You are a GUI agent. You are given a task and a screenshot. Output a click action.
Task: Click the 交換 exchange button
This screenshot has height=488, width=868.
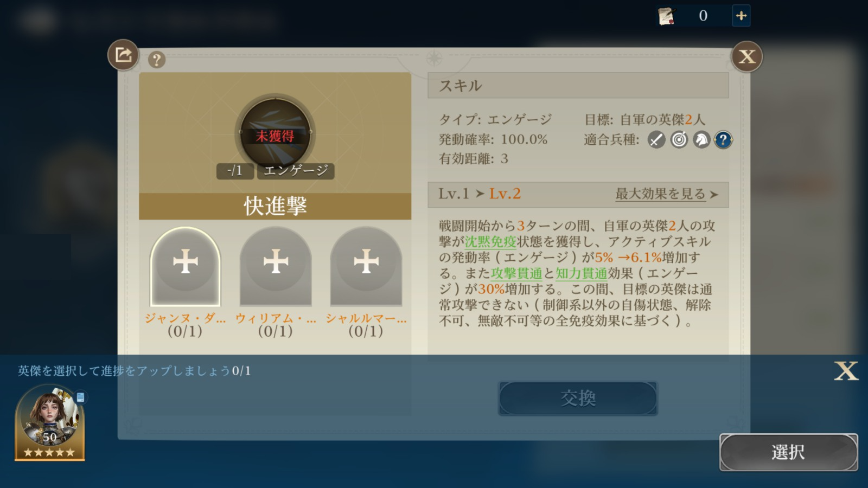click(578, 399)
